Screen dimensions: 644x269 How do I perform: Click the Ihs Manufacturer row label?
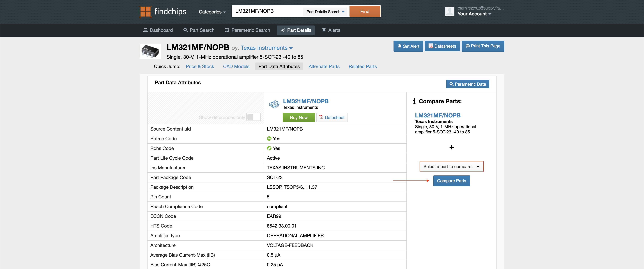[x=168, y=168]
